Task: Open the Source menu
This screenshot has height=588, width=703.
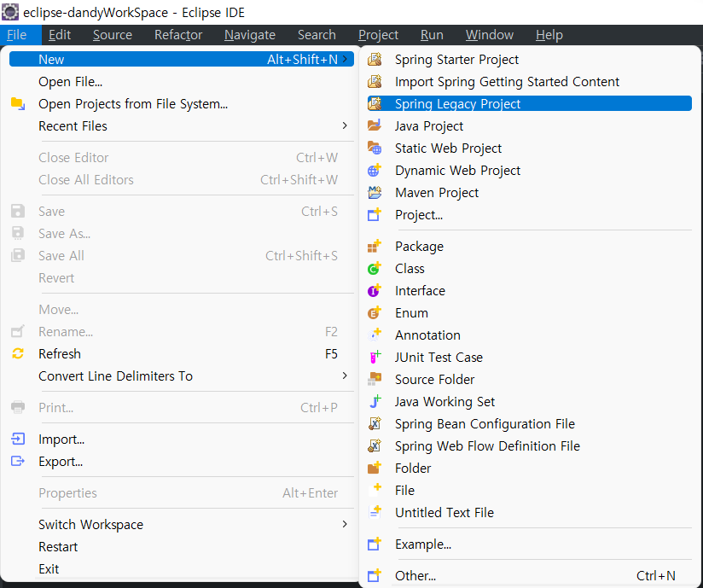Action: [x=113, y=35]
